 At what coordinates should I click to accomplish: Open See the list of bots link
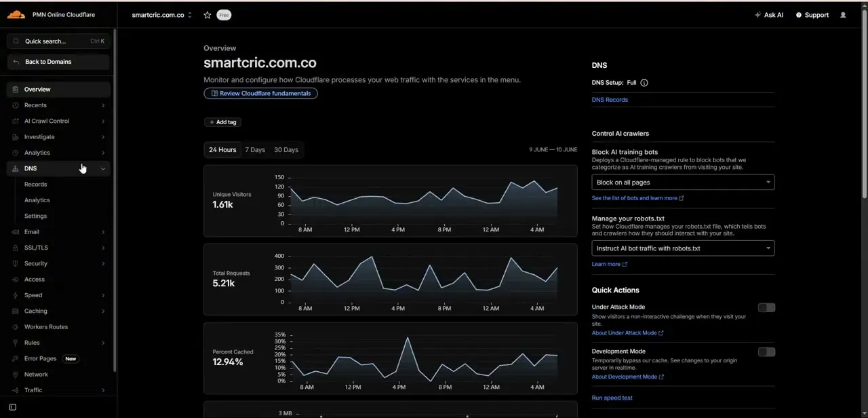637,198
